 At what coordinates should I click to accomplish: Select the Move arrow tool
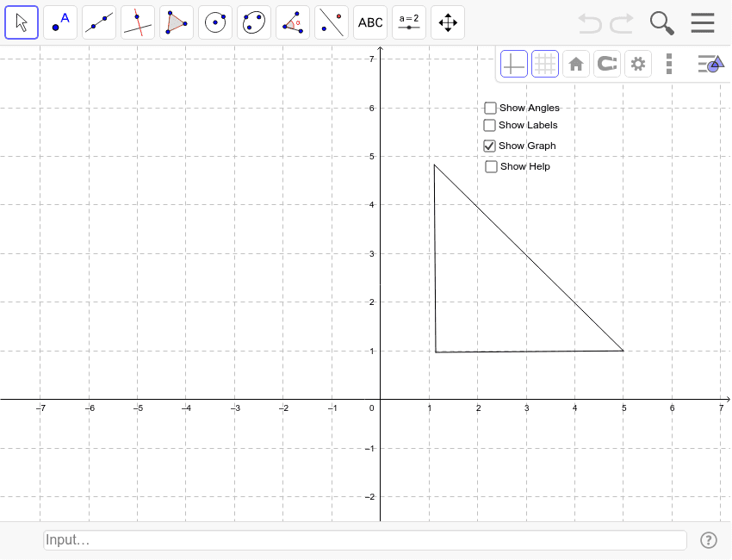[x=22, y=22]
